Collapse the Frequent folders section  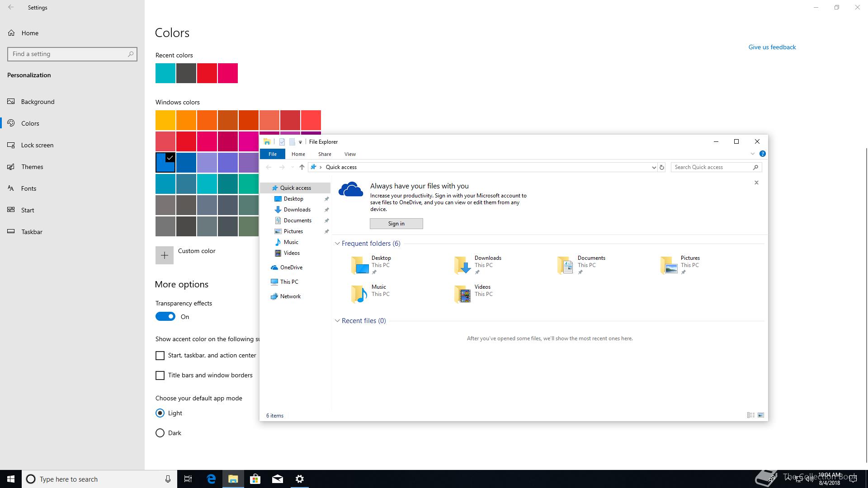(x=337, y=244)
